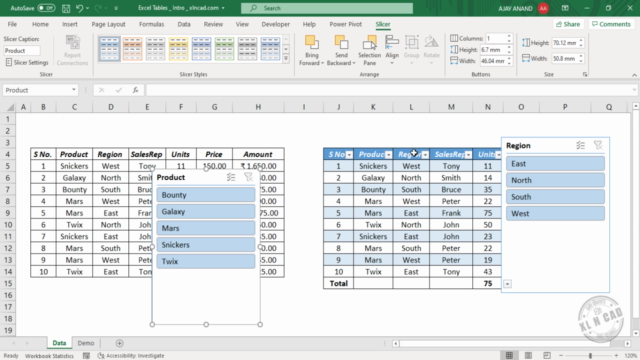Increase the button Columns stepper
The height and width of the screenshot is (360, 640).
[509, 36]
